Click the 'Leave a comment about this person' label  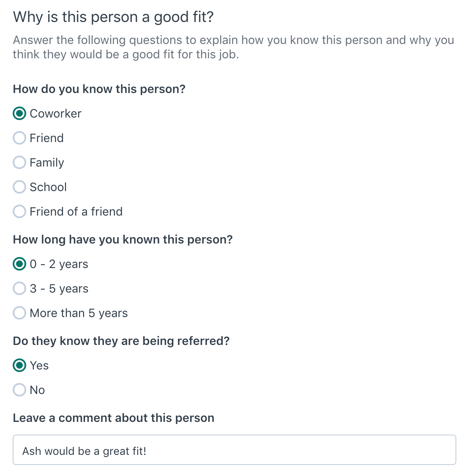(x=113, y=418)
